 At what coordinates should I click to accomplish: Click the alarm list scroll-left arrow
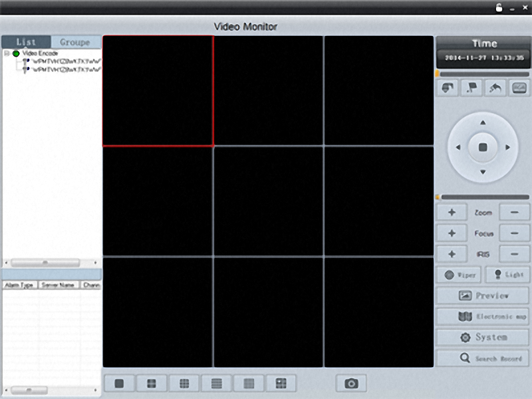click(x=6, y=390)
